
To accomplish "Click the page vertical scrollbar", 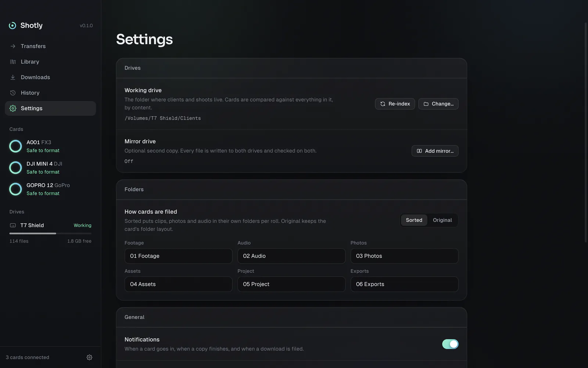I will click(586, 132).
